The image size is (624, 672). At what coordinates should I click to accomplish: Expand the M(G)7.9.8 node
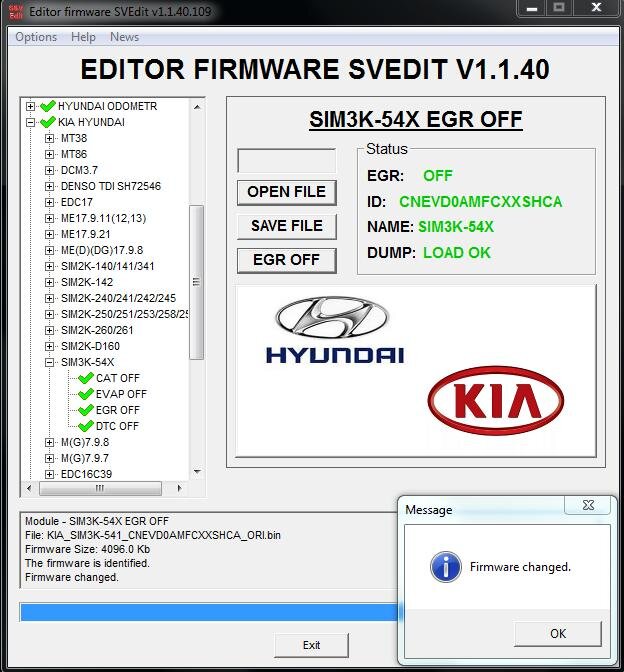click(49, 442)
